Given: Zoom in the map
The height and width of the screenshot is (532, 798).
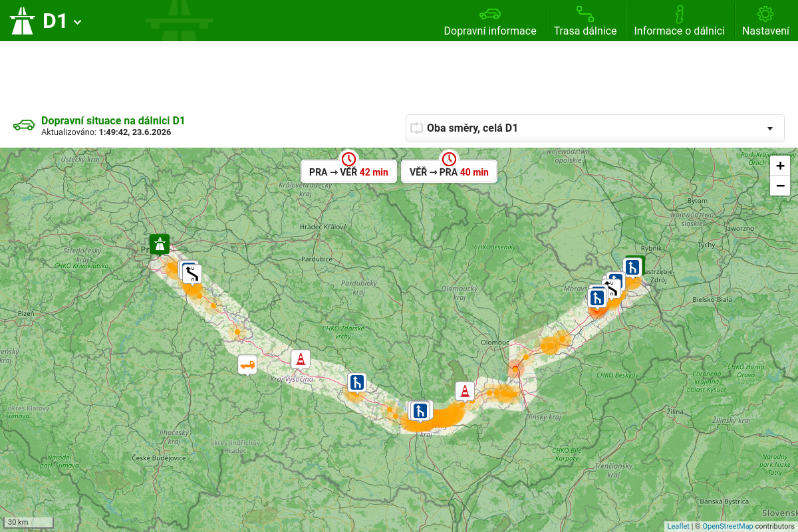Looking at the screenshot, I should point(780,166).
